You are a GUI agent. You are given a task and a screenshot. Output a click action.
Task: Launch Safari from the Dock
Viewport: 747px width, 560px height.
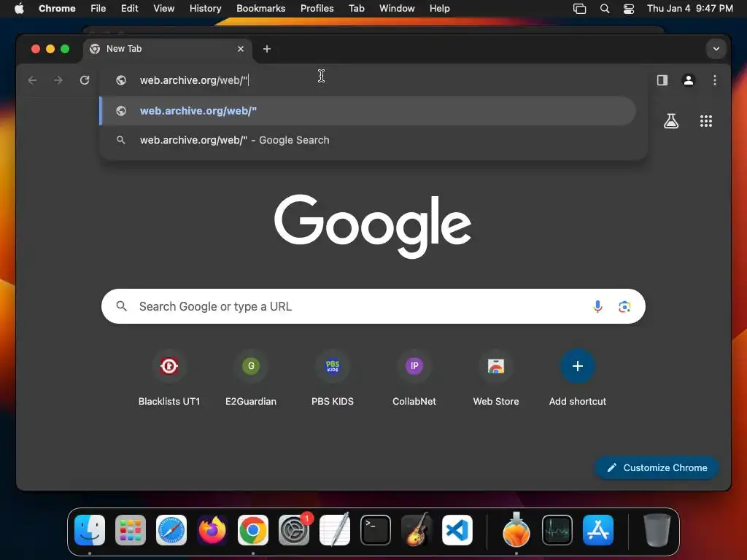171,530
